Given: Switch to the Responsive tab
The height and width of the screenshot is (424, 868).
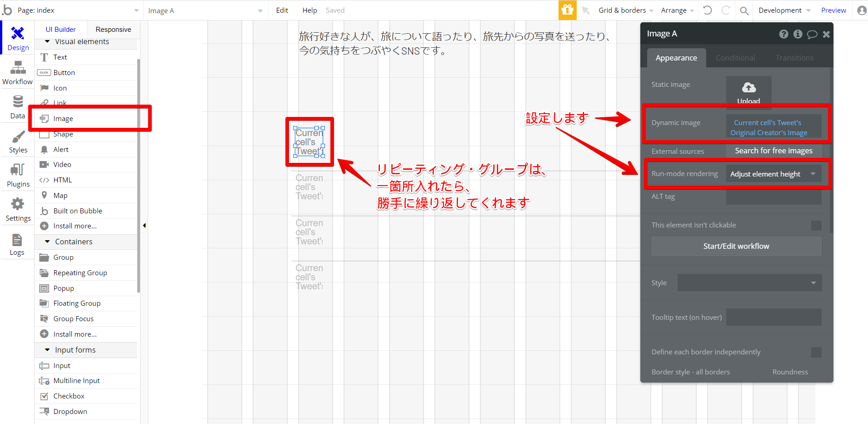Looking at the screenshot, I should point(113,29).
